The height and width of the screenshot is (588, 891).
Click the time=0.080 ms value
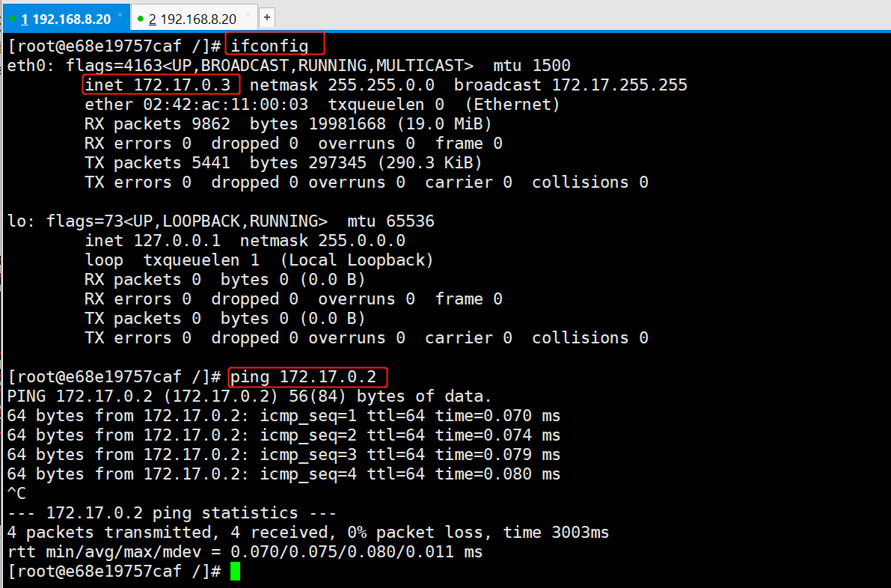coord(497,474)
